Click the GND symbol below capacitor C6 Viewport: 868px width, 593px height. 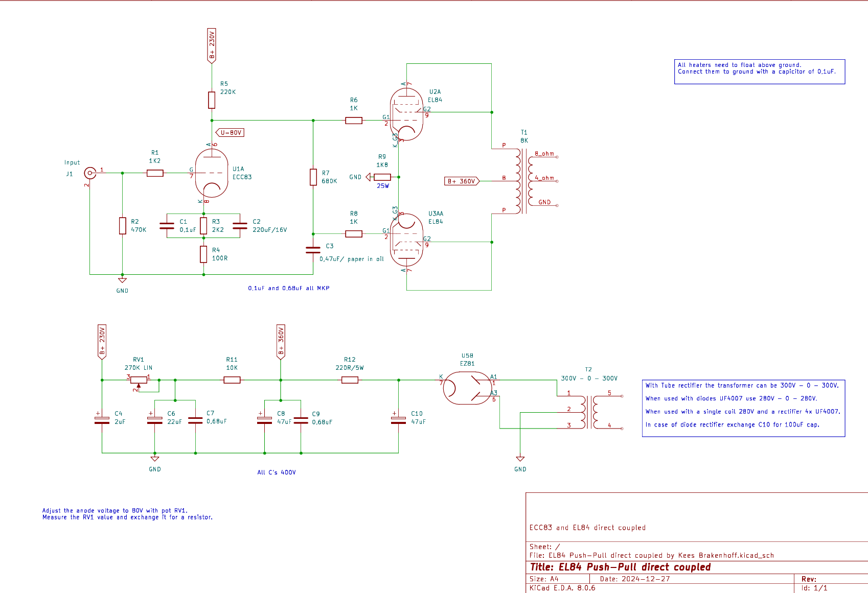point(155,459)
